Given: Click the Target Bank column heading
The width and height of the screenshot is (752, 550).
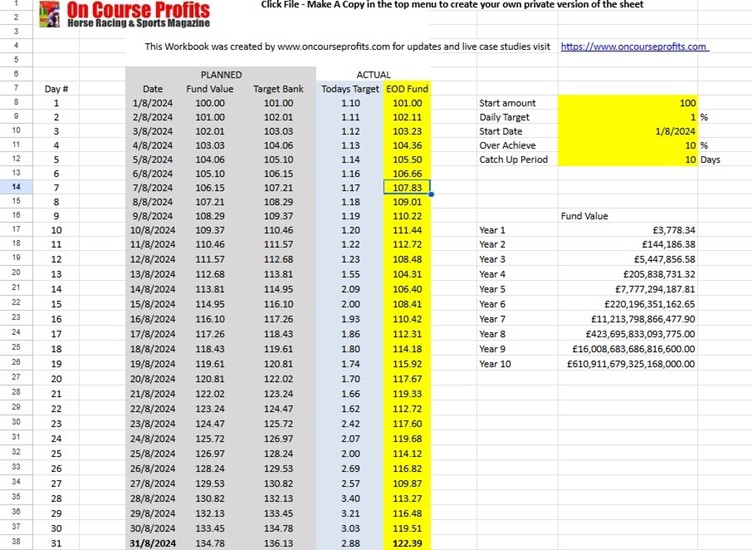Looking at the screenshot, I should pyautogui.click(x=278, y=89).
